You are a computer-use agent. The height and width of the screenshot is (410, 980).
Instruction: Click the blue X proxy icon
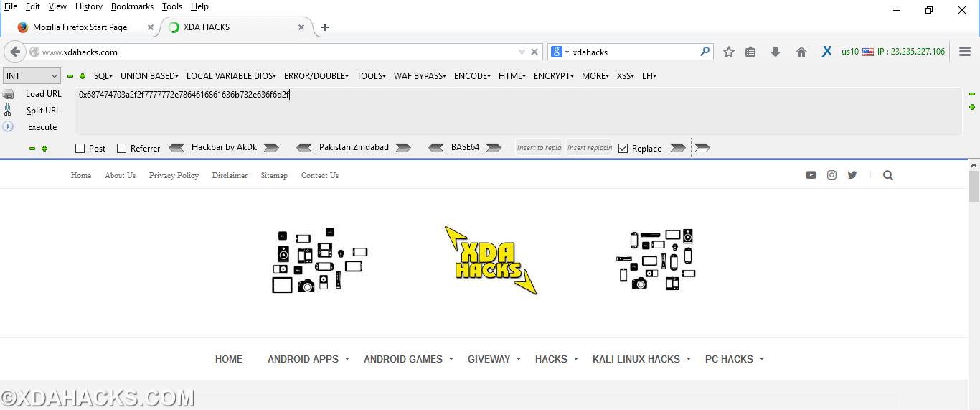click(826, 52)
